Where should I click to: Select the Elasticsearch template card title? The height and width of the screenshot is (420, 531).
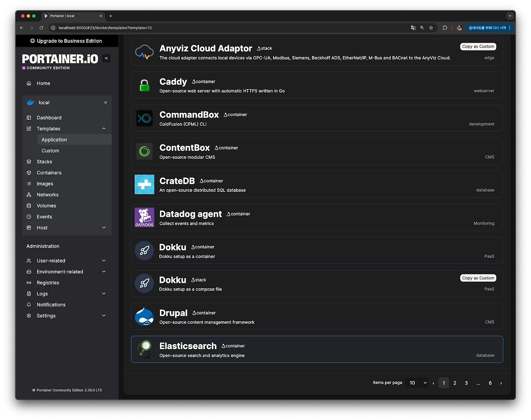[188, 346]
